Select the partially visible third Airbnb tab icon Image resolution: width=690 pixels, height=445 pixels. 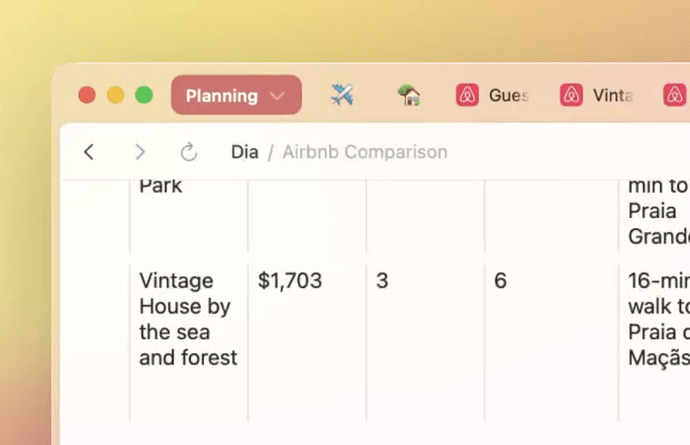pos(676,96)
